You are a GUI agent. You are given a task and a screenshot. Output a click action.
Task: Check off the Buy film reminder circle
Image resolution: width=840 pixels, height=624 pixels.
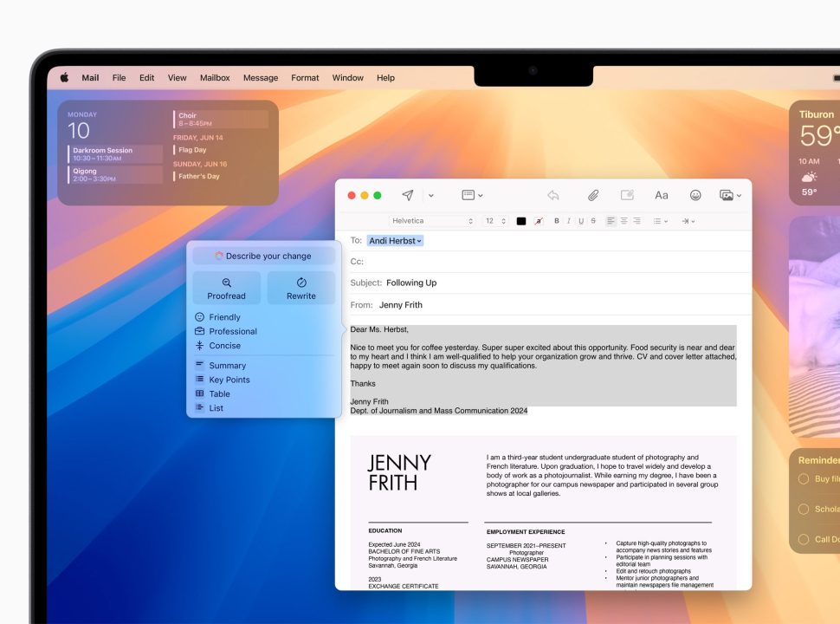pos(803,478)
